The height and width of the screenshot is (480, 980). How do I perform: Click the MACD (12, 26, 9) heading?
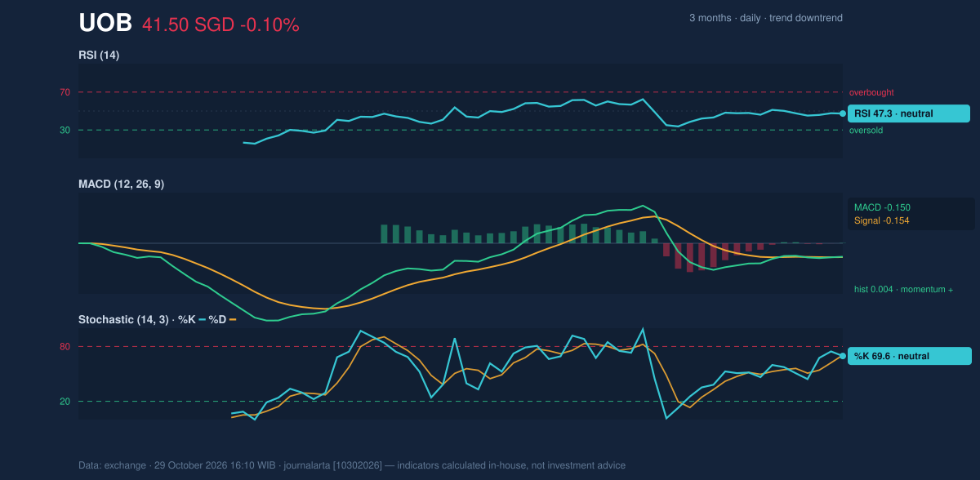click(121, 184)
